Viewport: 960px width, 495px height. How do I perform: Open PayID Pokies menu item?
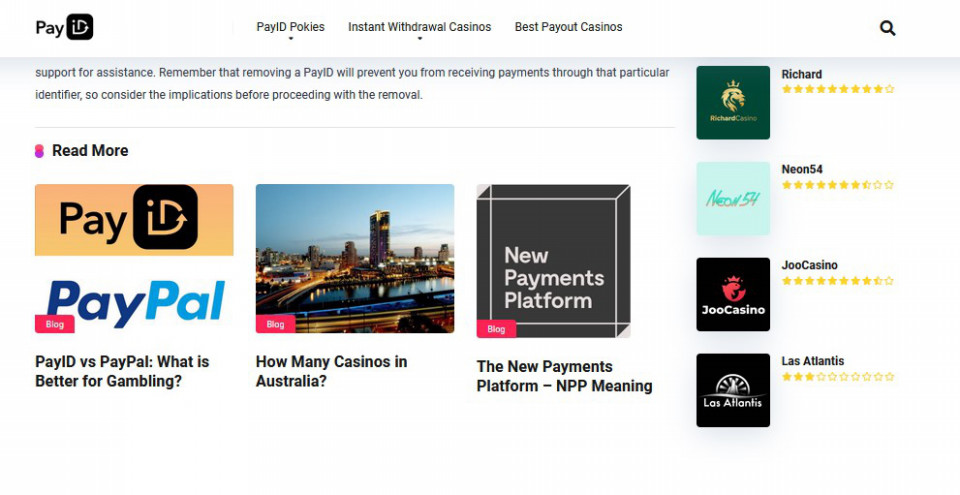290,27
